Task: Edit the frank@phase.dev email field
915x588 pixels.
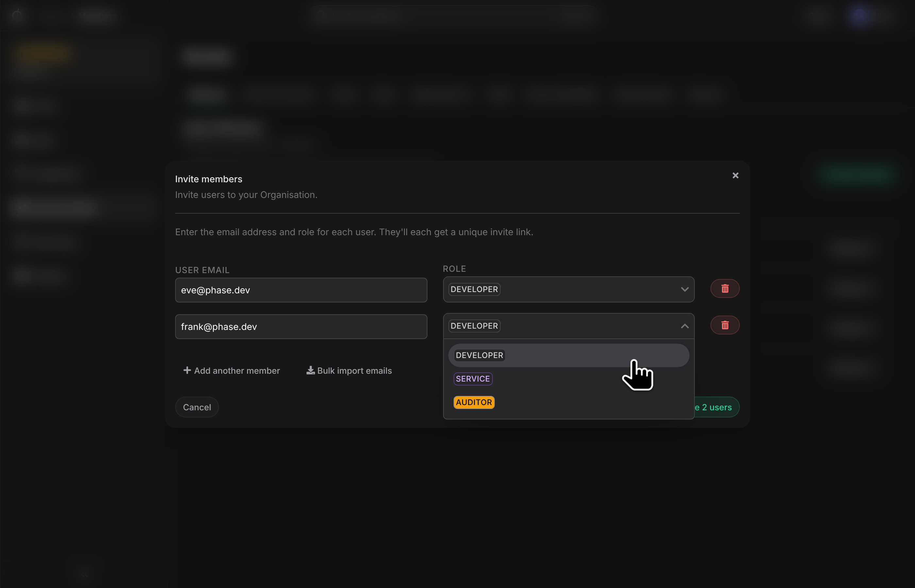Action: pos(301,327)
